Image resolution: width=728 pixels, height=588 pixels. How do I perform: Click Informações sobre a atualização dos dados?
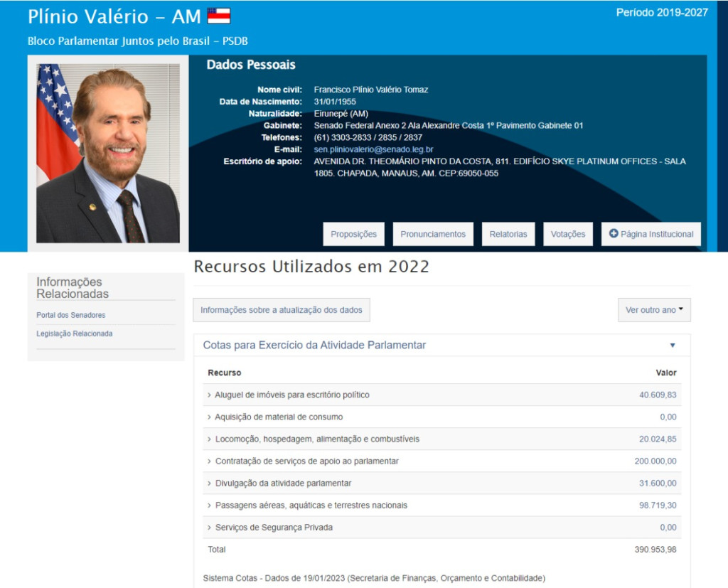coord(282,310)
